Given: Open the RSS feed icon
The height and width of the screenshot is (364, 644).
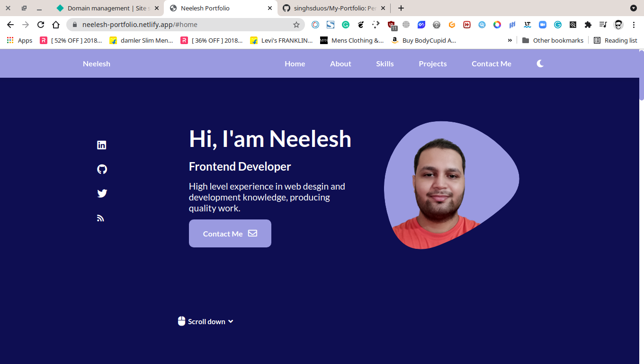Looking at the screenshot, I should [100, 218].
